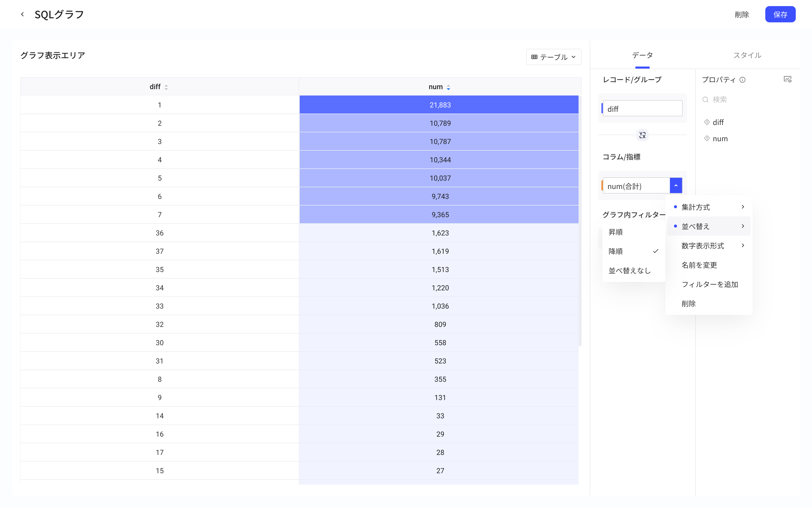Choose フィルターを追加 from the menu
This screenshot has height=508, width=812.
[709, 284]
